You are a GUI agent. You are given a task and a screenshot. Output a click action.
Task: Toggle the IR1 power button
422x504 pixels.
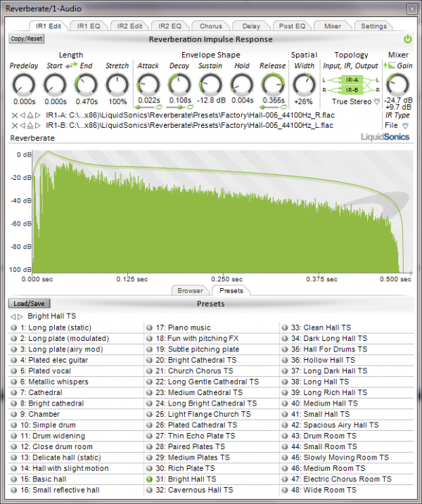click(x=407, y=39)
